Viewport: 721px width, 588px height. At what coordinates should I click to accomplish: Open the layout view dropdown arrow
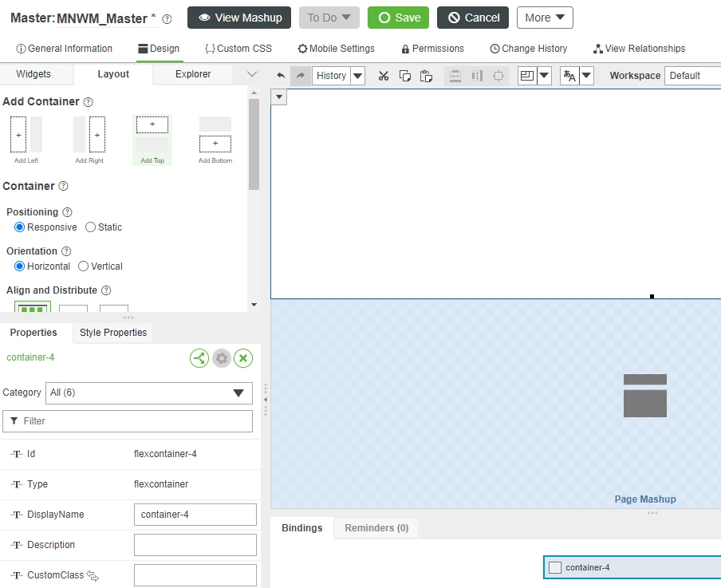545,76
